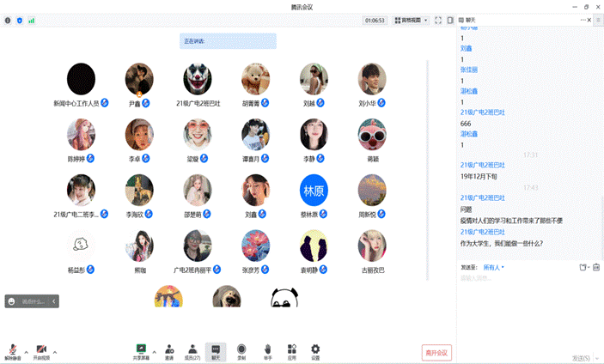Click the red leave meeting button
This screenshot has height=364, width=604.
(436, 353)
